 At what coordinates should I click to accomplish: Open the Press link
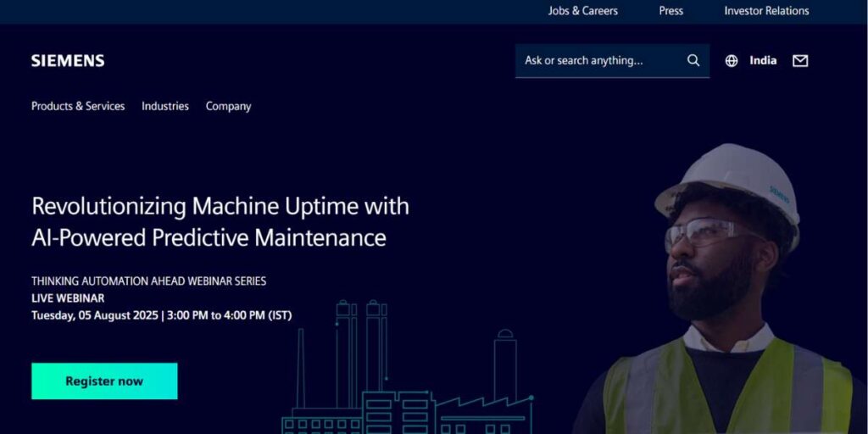click(671, 10)
